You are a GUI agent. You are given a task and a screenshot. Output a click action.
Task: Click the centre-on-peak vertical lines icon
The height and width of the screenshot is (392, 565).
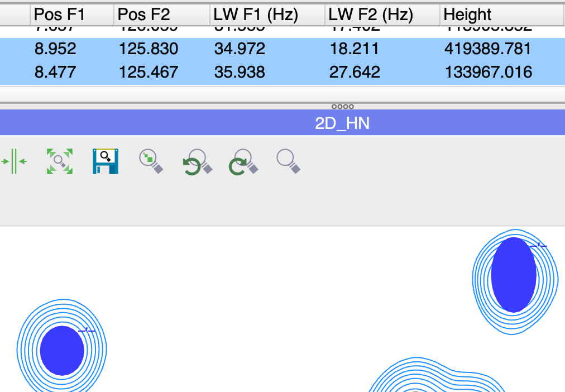[x=14, y=161]
